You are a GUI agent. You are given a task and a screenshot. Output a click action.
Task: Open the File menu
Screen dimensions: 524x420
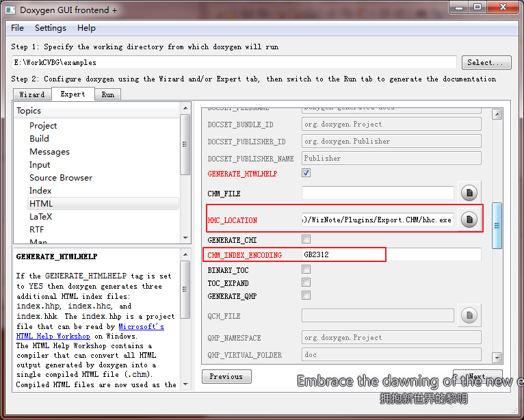(17, 28)
